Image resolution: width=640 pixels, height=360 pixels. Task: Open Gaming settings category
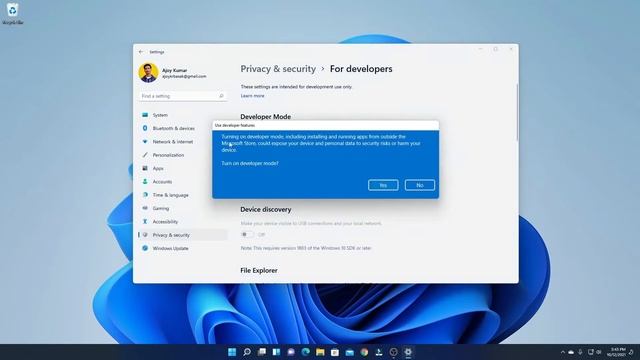[182, 208]
